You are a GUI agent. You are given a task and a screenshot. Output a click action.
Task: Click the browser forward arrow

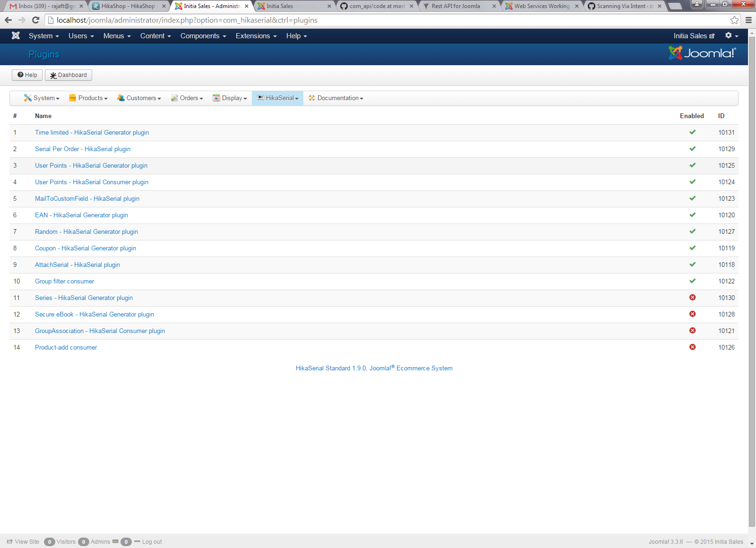[22, 20]
